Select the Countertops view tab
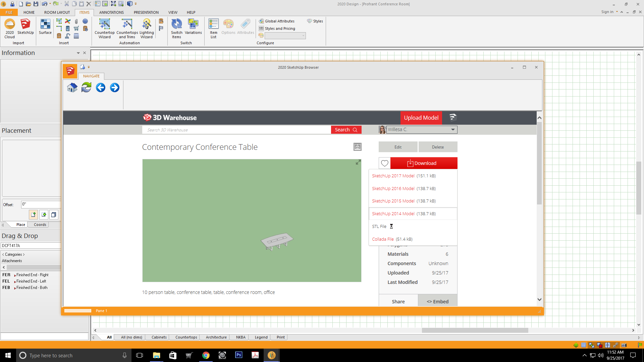 coord(186,337)
